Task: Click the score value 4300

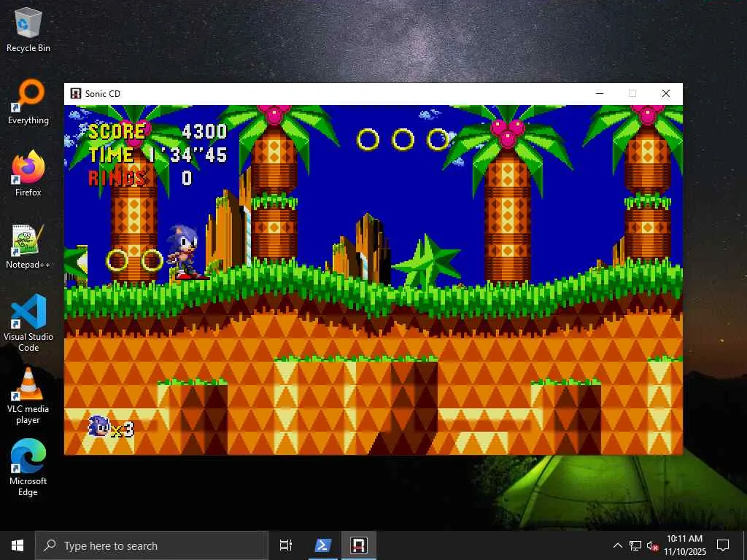Action: 205,131
